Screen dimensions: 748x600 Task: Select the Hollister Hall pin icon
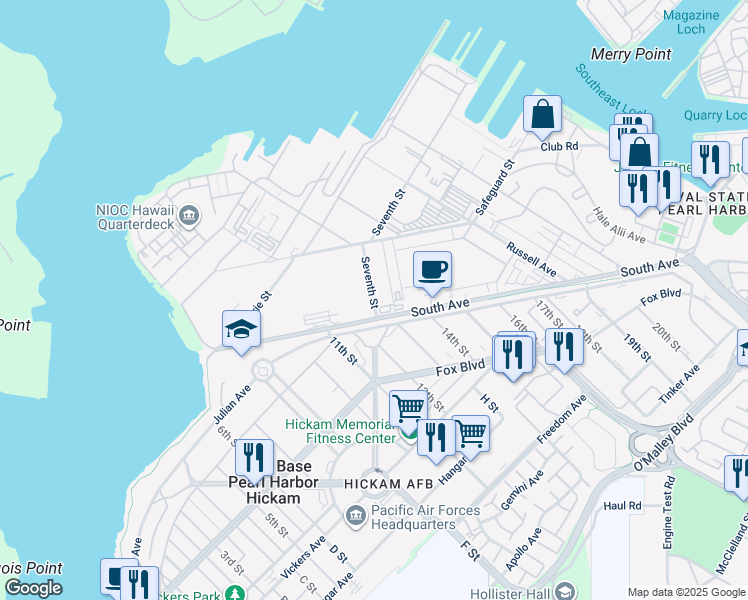coord(564,592)
